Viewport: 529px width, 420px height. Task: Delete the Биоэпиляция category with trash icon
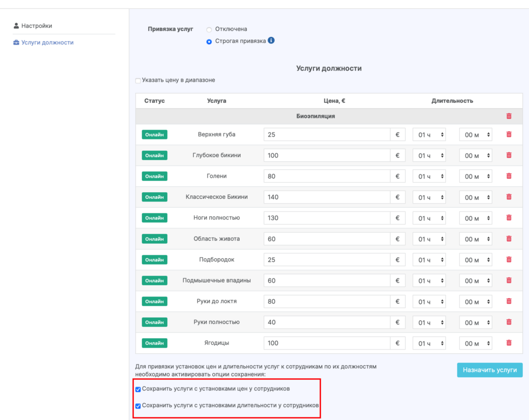509,116
